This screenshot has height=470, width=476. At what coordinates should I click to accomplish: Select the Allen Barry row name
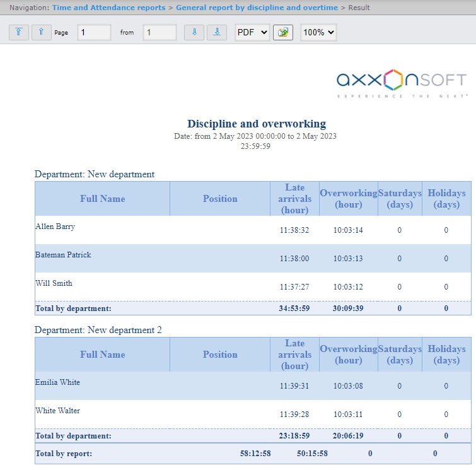(x=55, y=226)
